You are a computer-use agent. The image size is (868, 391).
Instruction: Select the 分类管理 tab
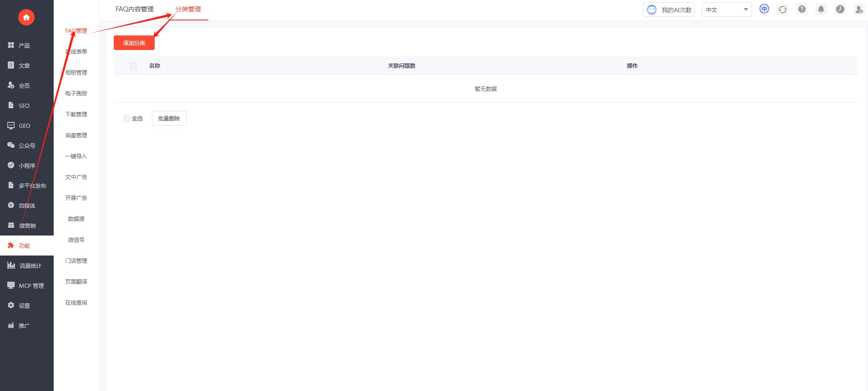(188, 9)
